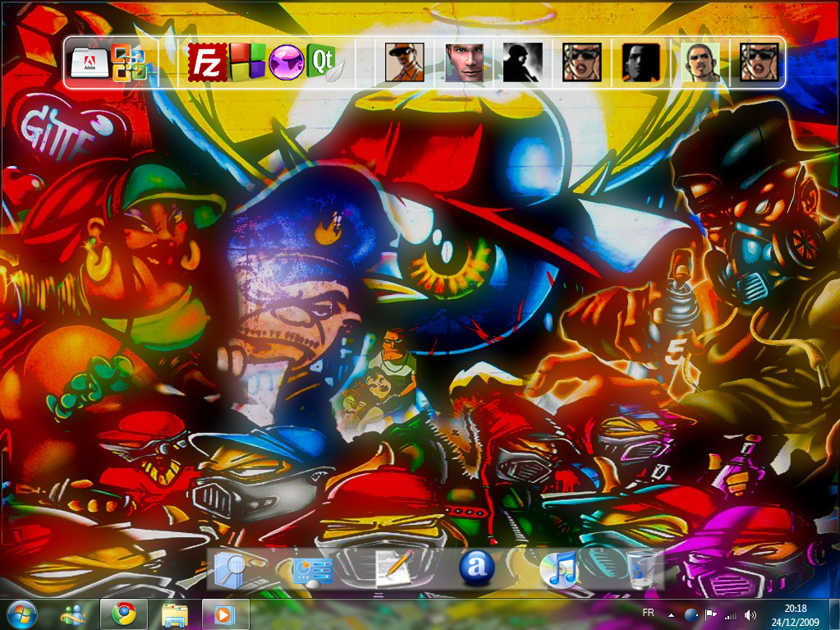Expand the hidden system tray icons arrow
840x630 pixels.
(x=672, y=614)
